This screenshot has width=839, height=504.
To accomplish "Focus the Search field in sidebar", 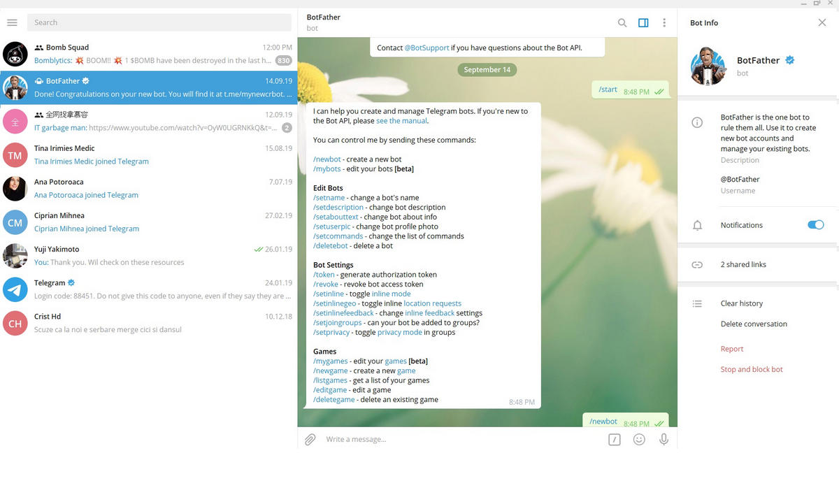I will click(x=159, y=22).
